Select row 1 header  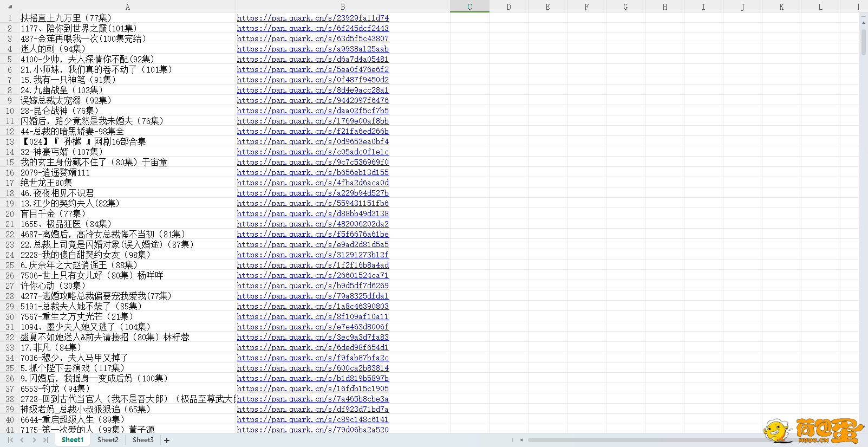coord(10,18)
